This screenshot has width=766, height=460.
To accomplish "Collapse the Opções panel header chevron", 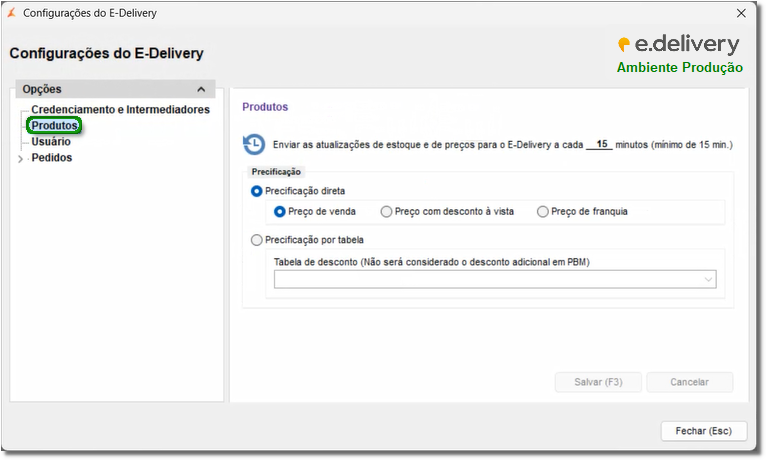I will click(x=202, y=90).
